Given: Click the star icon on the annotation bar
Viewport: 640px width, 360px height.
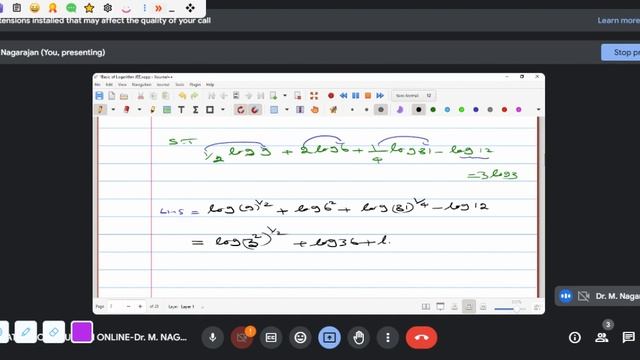Looking at the screenshot, I should click(x=89, y=8).
